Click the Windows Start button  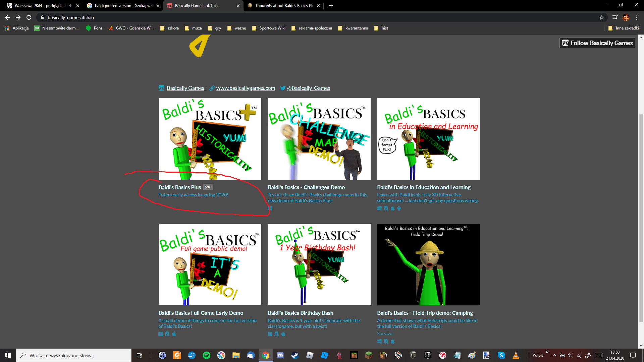pos(8,355)
